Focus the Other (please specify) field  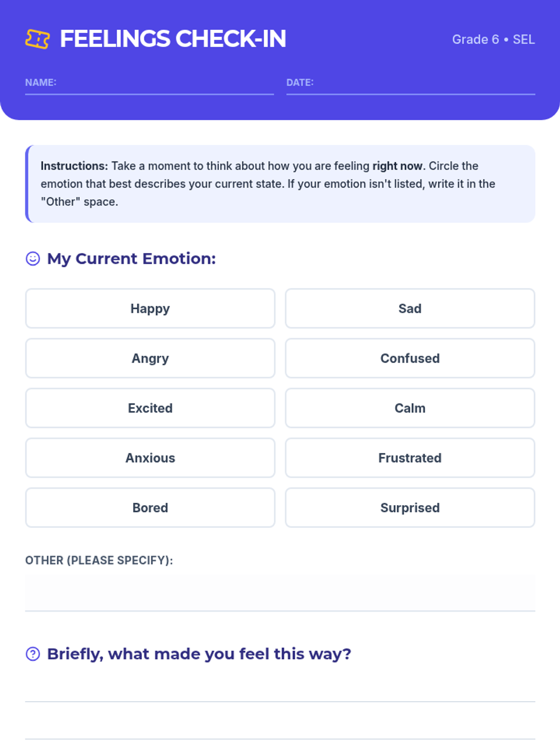[280, 593]
